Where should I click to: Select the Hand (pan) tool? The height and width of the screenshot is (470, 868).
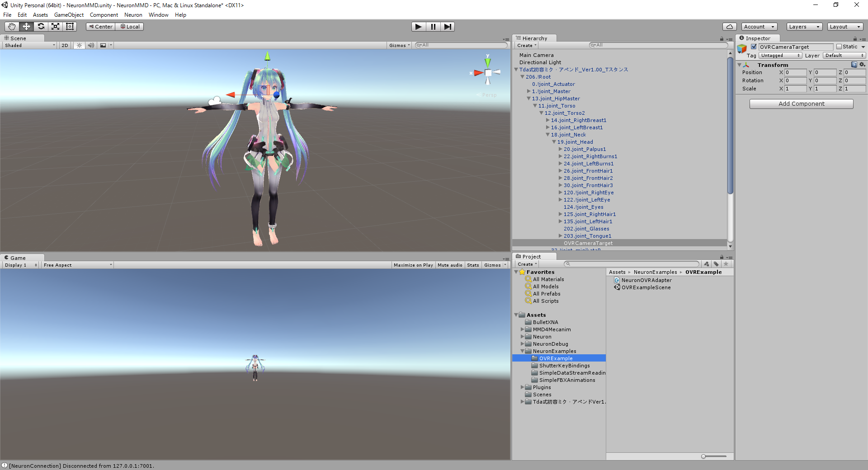click(x=11, y=26)
